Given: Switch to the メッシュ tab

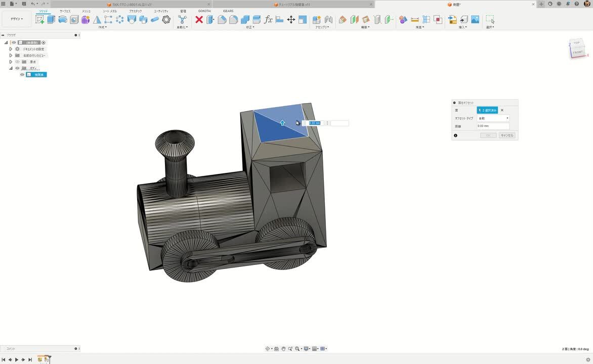Looking at the screenshot, I should coord(86,11).
